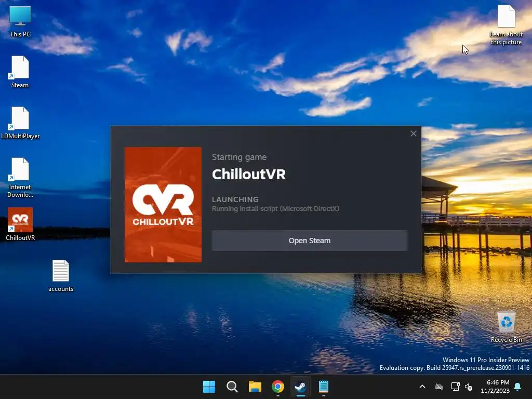Click the 'Starting game' heading text
Viewport: 532px width, 399px height.
[239, 157]
